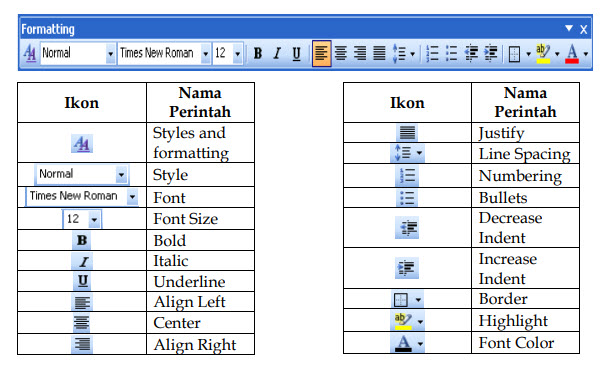Image resolution: width=608 pixels, height=365 pixels.
Task: Select the "Font Size" text cell
Action: [200, 219]
